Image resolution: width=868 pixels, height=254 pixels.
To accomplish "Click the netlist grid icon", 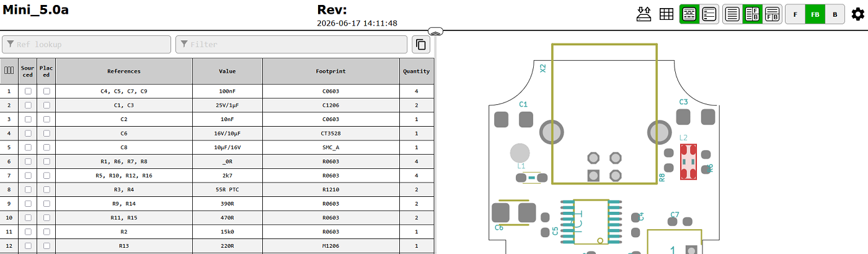I will pos(666,14).
